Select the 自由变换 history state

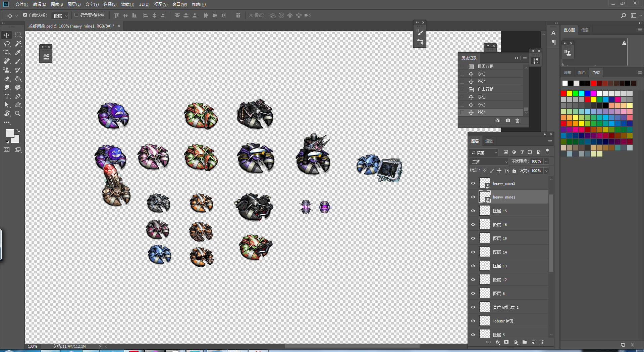pyautogui.click(x=485, y=89)
